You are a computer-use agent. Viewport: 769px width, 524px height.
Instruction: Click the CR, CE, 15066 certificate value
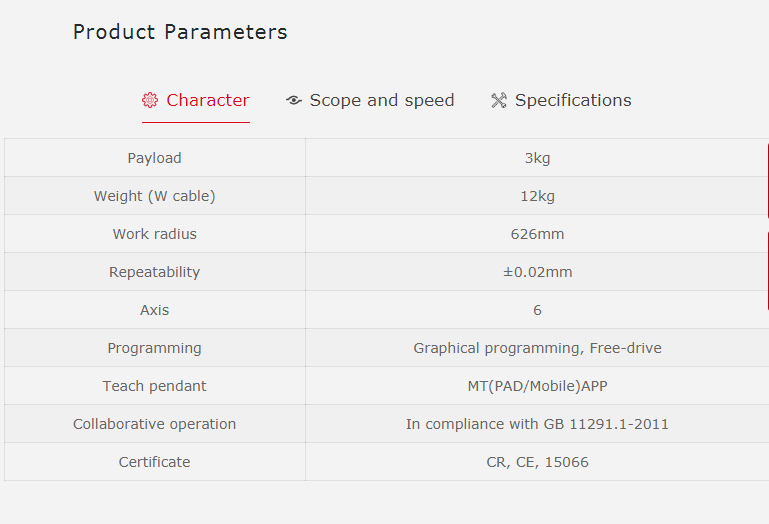click(537, 462)
